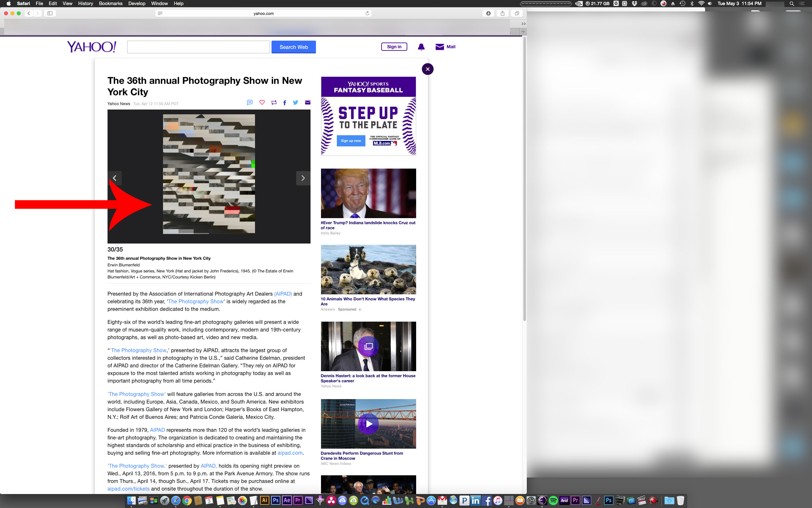Close the article overlay with X button
Viewport: 812px width, 508px height.
pos(428,69)
